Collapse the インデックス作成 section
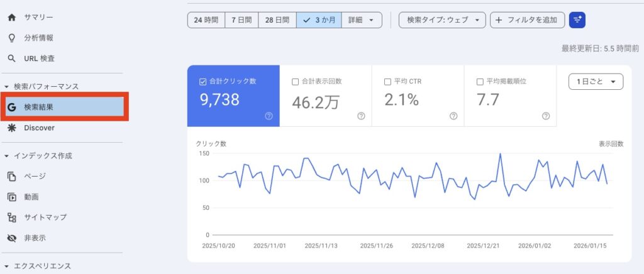The height and width of the screenshot is (274, 644). tap(6, 156)
